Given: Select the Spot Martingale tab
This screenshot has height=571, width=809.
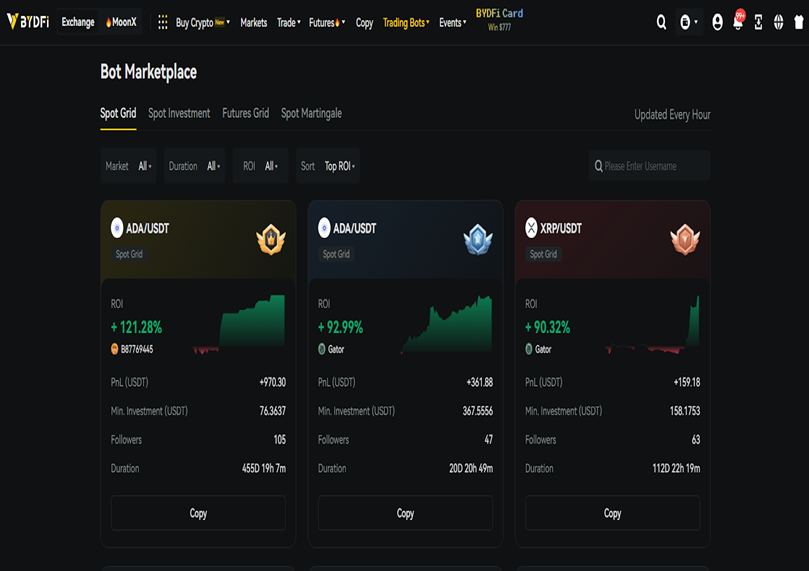Looking at the screenshot, I should (311, 113).
